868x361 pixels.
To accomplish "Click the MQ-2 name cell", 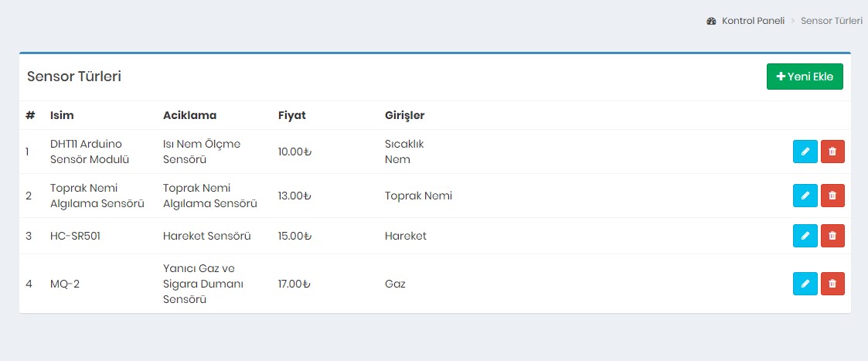I will pos(65,284).
